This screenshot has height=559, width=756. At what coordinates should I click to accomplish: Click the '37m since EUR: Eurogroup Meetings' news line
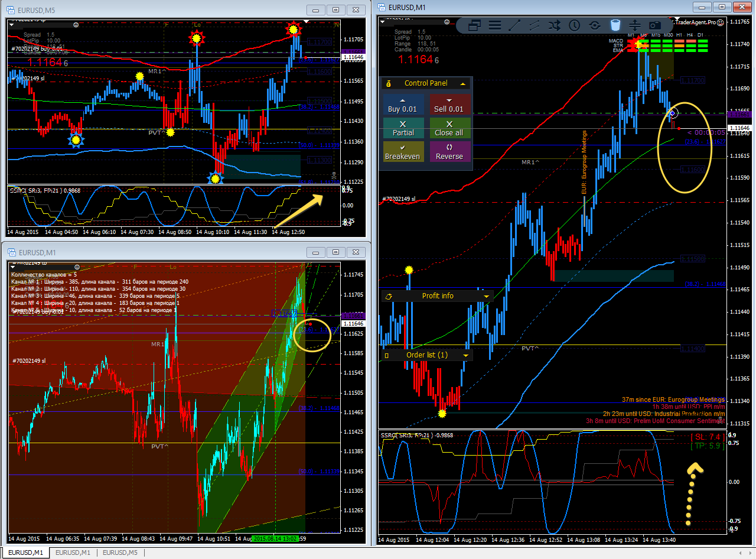click(673, 400)
